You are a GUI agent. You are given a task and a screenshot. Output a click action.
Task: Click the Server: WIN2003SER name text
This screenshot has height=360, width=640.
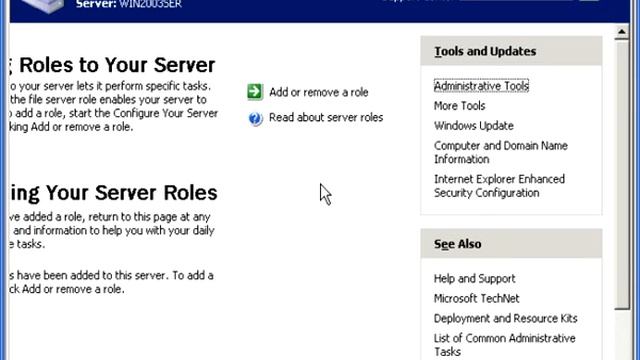(x=129, y=4)
